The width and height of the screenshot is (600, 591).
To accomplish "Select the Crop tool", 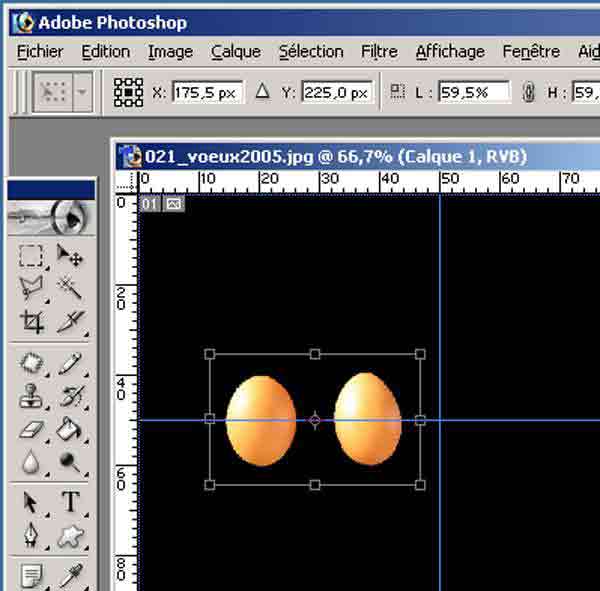I will coord(31,322).
